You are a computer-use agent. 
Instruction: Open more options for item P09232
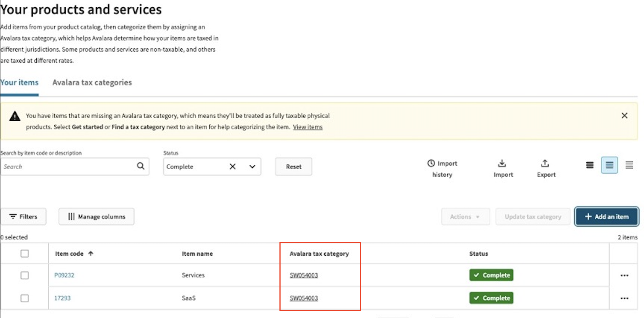point(624,276)
